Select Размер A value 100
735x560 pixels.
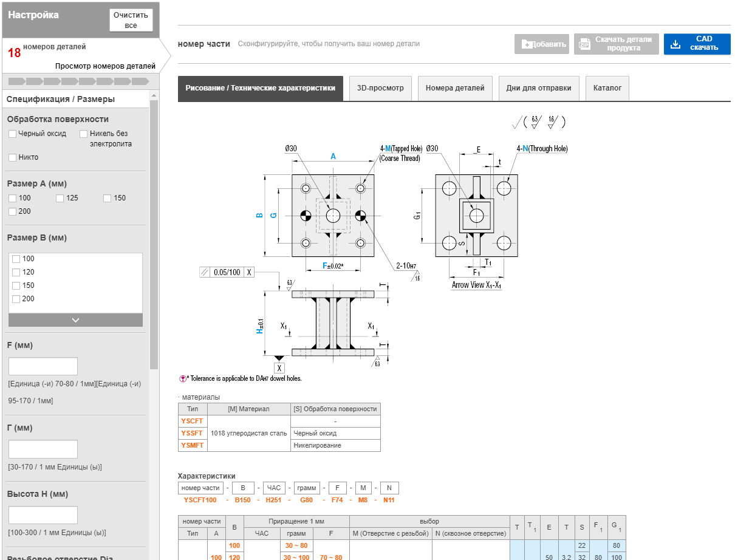pyautogui.click(x=13, y=198)
